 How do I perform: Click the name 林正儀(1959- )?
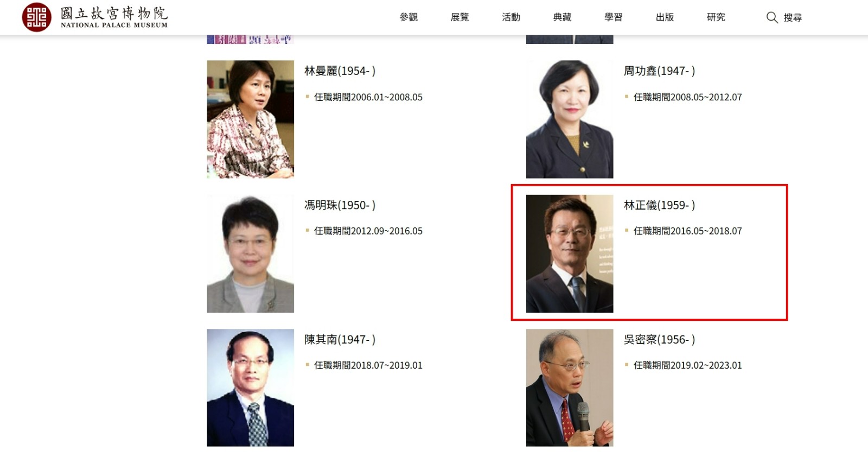(659, 205)
